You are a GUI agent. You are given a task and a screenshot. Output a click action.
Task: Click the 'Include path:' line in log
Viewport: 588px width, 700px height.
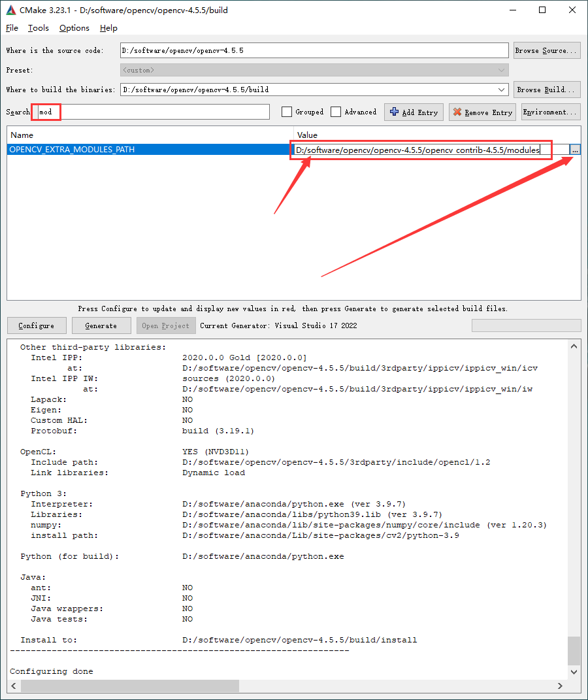click(x=261, y=462)
